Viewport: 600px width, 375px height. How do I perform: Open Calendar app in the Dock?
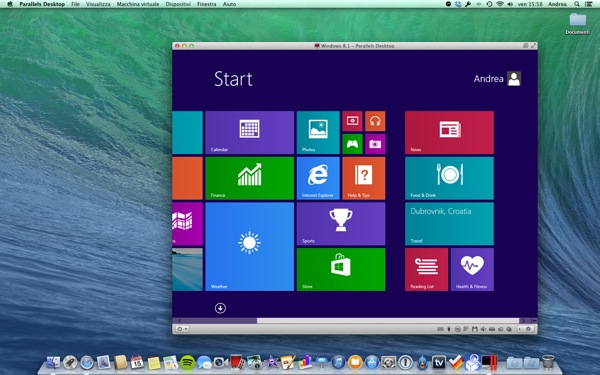tap(137, 362)
